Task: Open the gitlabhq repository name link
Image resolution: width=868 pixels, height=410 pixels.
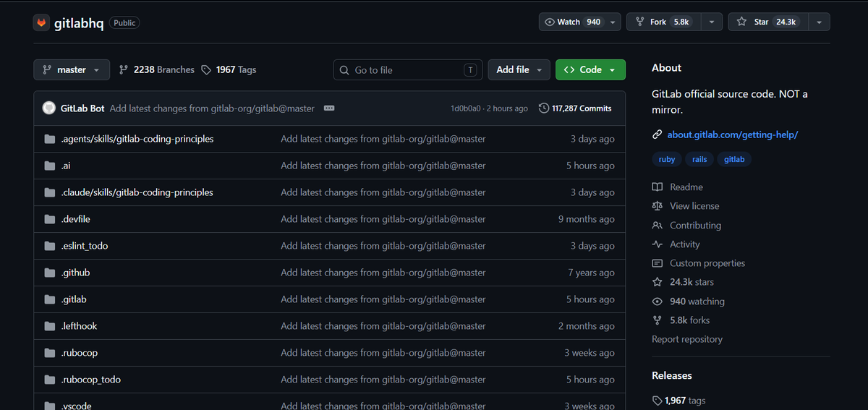Action: tap(79, 23)
